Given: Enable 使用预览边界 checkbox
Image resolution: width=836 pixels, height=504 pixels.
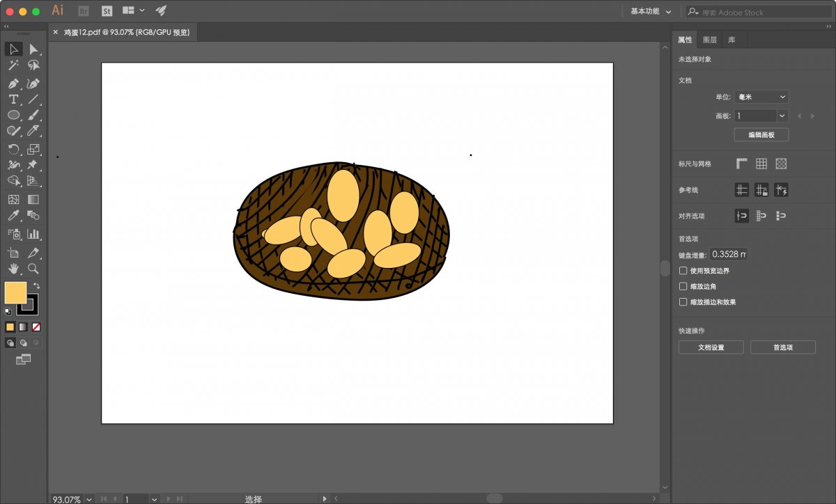Looking at the screenshot, I should click(x=683, y=270).
